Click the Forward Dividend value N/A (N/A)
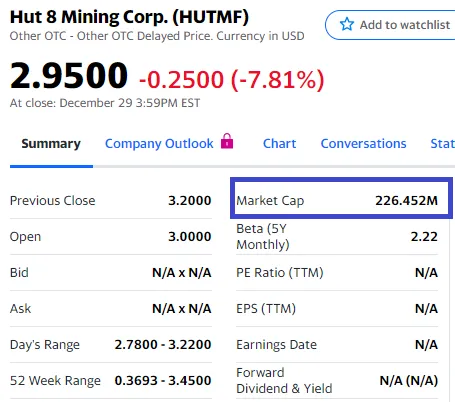This screenshot has width=455, height=402. pos(409,381)
